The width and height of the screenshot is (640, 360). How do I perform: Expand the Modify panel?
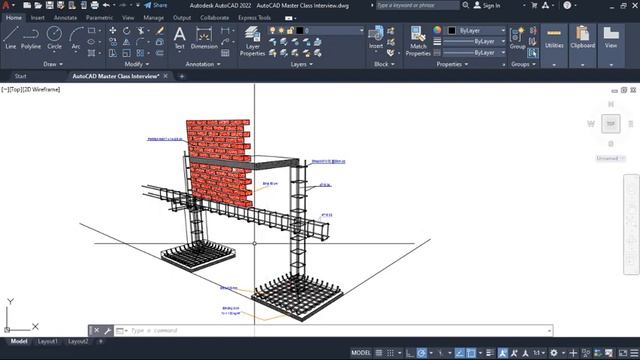[x=137, y=64]
